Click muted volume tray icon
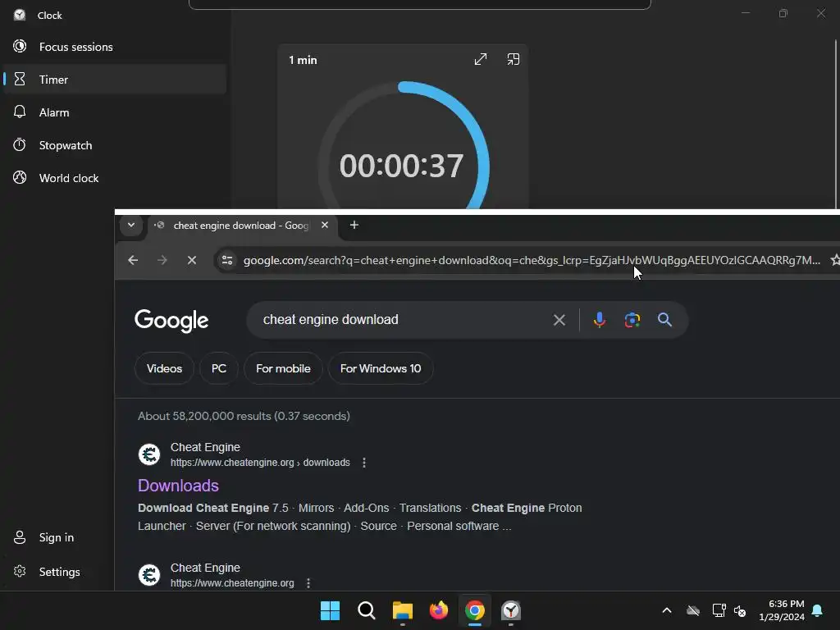 741,610
